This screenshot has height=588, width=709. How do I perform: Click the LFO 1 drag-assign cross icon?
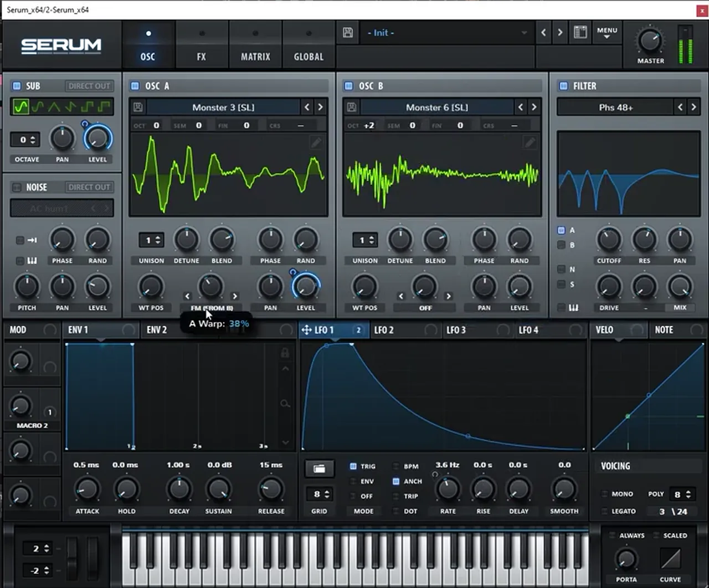click(x=306, y=330)
